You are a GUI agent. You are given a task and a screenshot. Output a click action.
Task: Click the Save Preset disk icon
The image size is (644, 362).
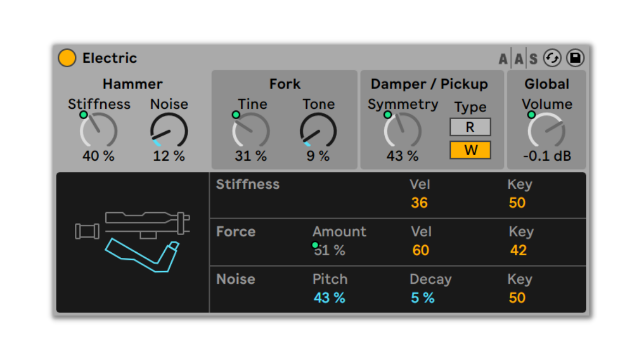575,58
